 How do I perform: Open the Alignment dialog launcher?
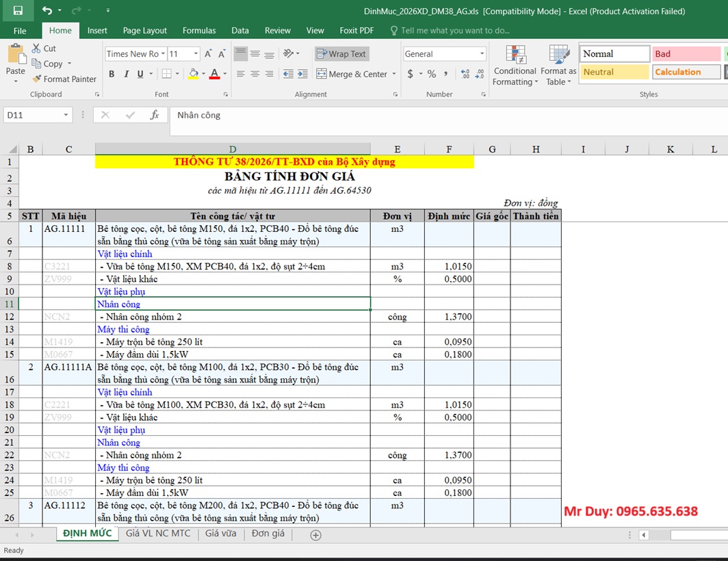pos(395,94)
